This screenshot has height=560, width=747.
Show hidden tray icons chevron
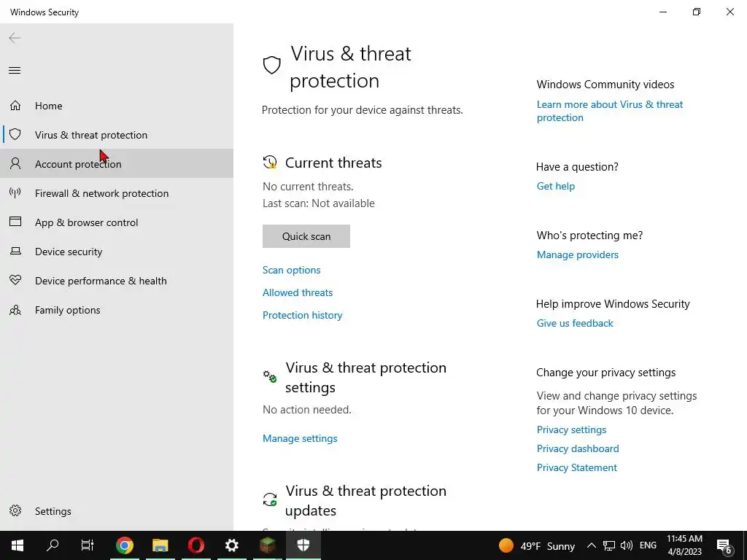click(591, 545)
